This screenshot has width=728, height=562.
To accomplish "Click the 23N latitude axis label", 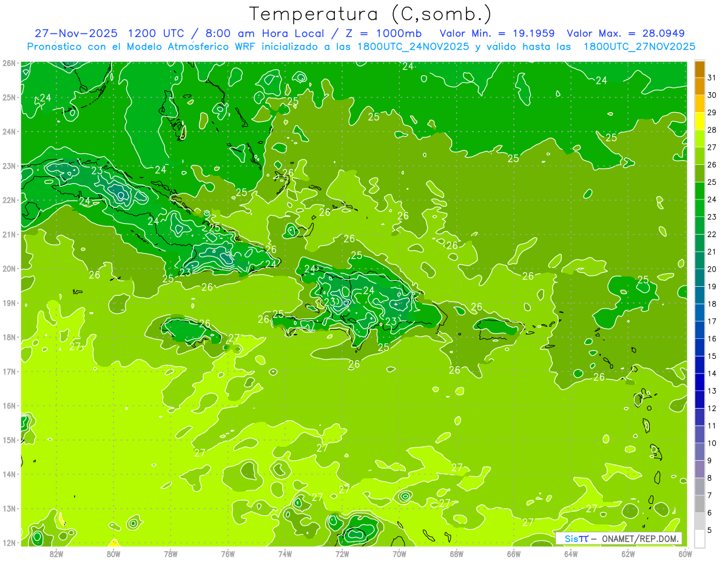I will tap(9, 166).
